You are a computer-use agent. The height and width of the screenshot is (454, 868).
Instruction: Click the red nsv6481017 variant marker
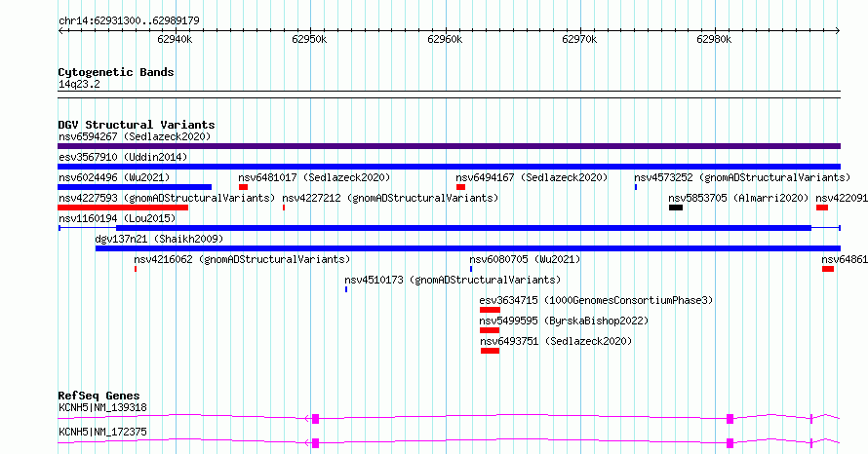tap(243, 187)
